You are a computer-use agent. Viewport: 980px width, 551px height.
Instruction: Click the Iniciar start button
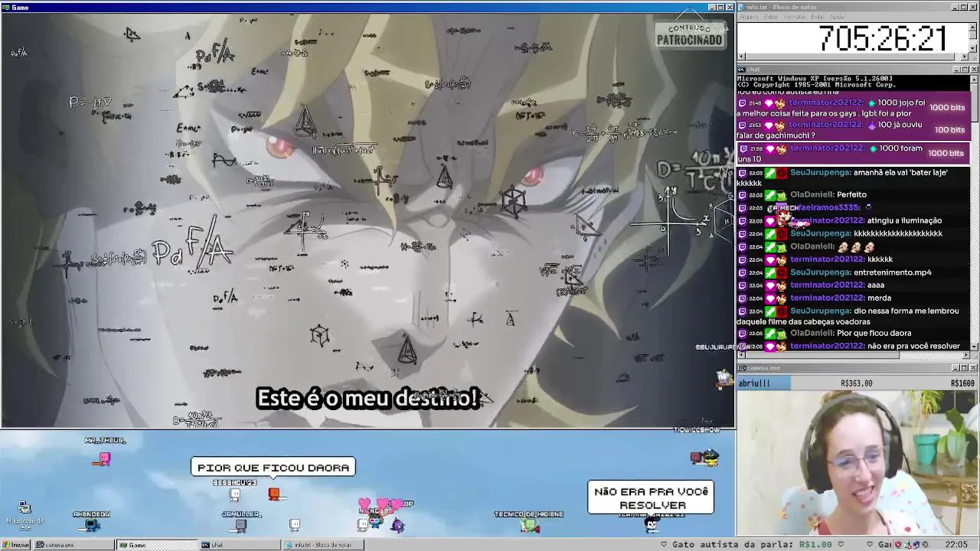pos(15,545)
